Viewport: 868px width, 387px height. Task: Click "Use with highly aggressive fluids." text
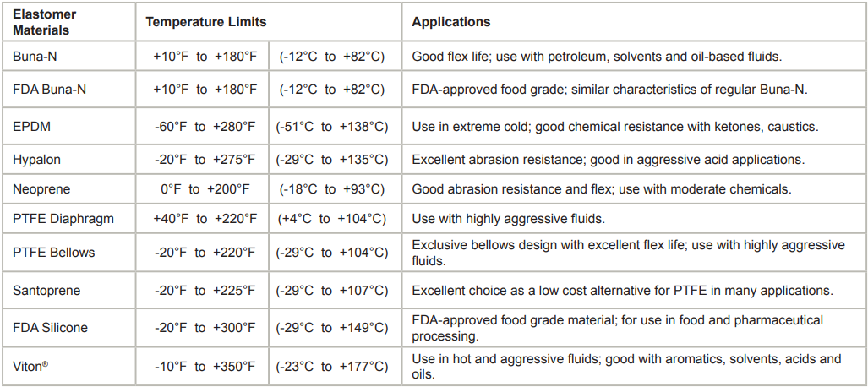[x=508, y=219]
